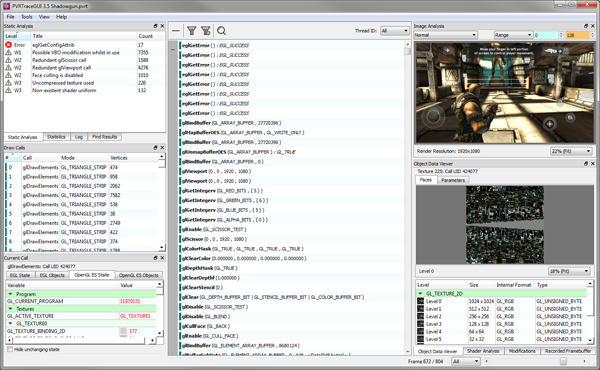Click the Level 3 mipmap thumbnail icon

point(421,324)
